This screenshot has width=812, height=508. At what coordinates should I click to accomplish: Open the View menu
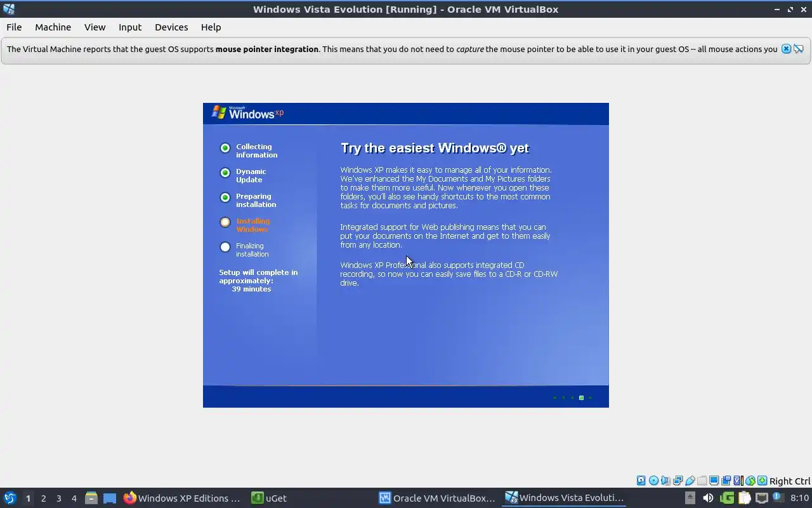(95, 27)
